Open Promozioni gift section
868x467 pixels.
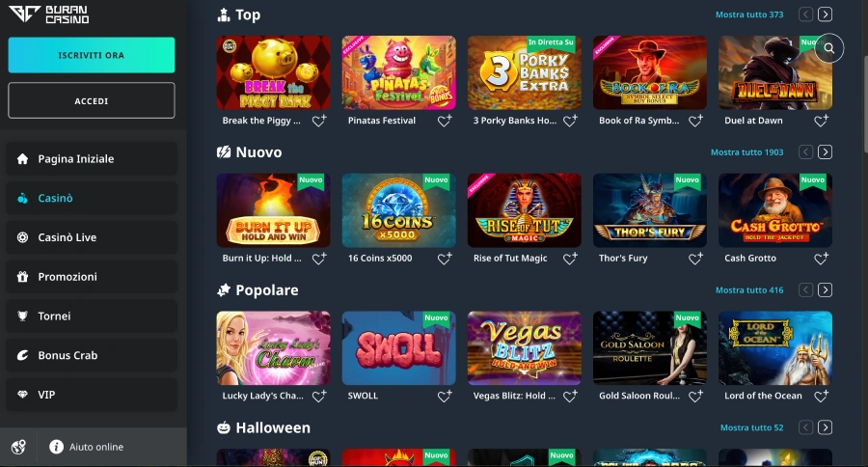(92, 276)
